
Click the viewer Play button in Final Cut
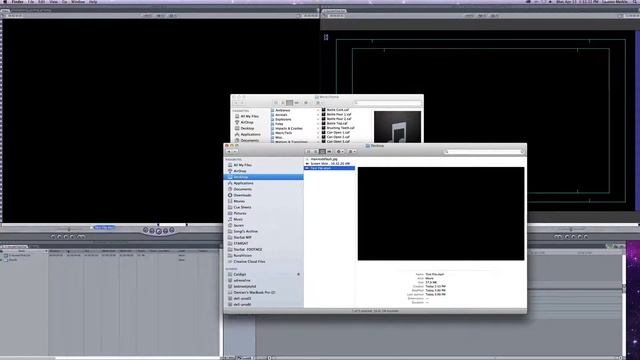click(158, 231)
